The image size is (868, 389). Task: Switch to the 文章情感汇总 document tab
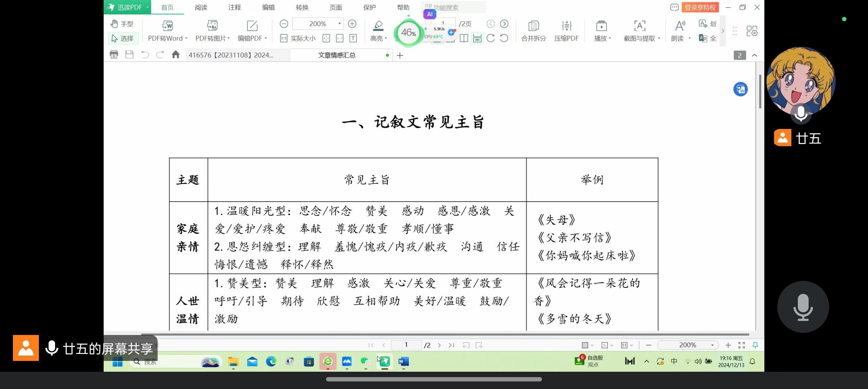pyautogui.click(x=337, y=55)
